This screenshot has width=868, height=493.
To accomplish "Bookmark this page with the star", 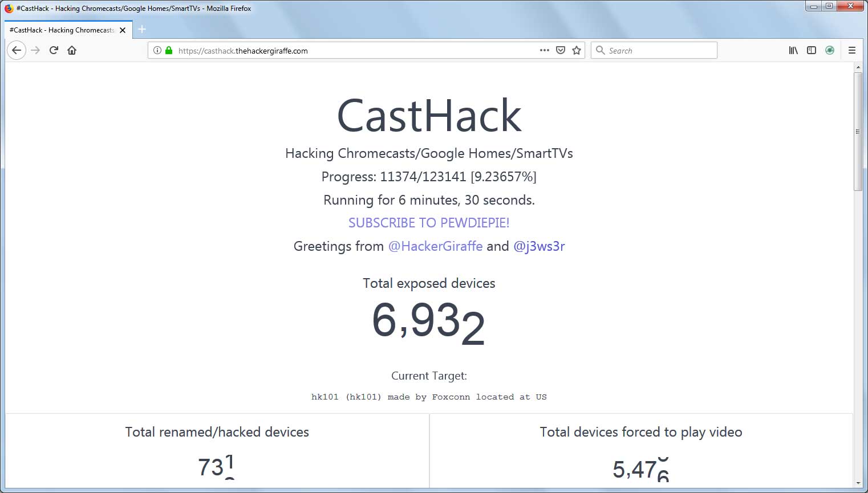I will (577, 50).
